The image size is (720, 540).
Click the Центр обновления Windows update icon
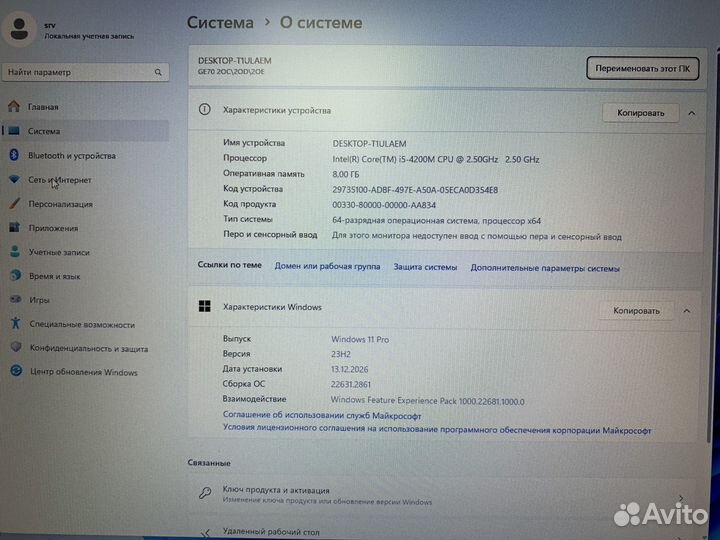pos(17,371)
